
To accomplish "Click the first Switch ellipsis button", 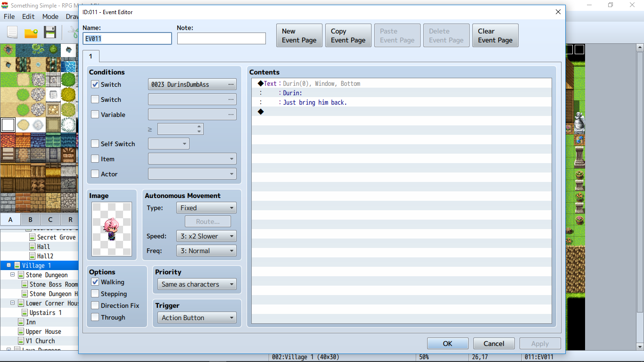I will click(x=231, y=84).
